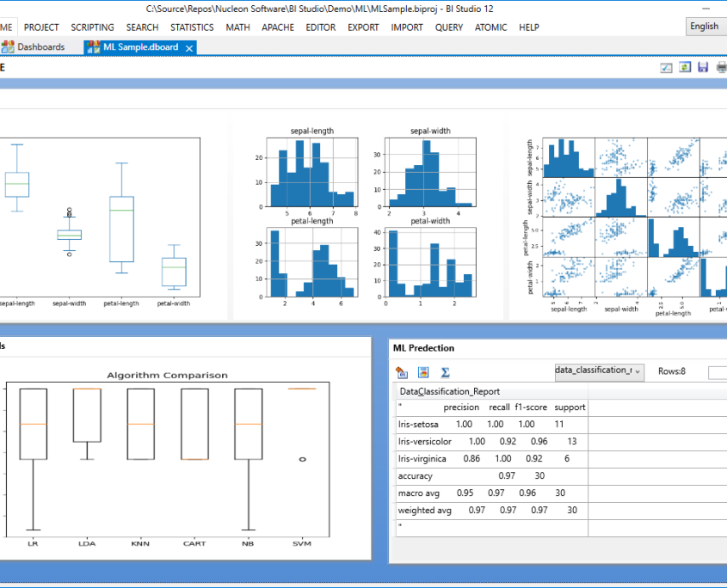Open the APACHE menu
The image size is (727, 588).
[277, 27]
